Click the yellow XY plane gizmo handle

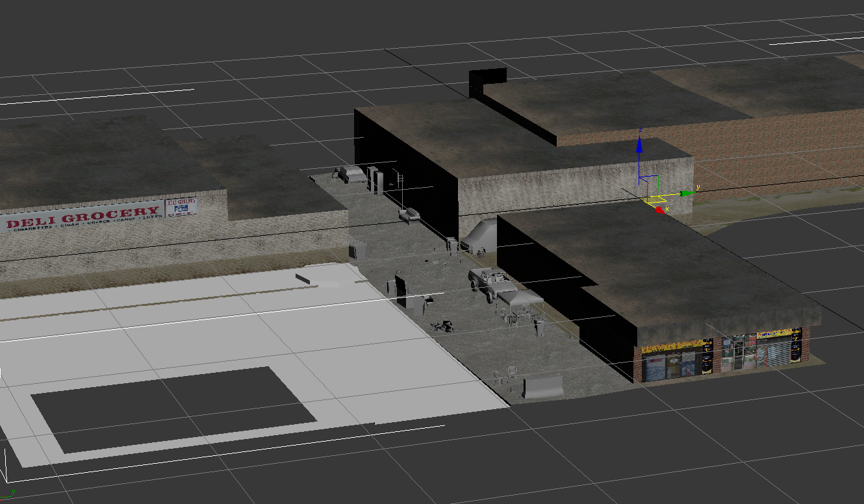(x=650, y=199)
